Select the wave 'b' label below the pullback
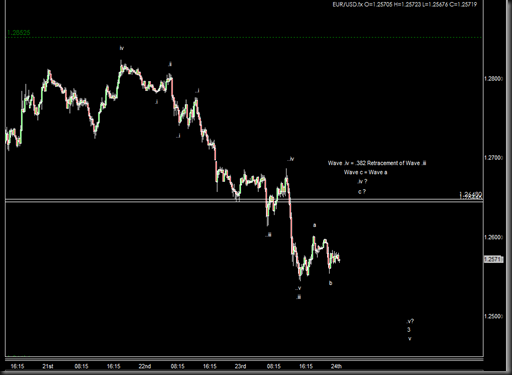512x375 pixels. [x=331, y=283]
